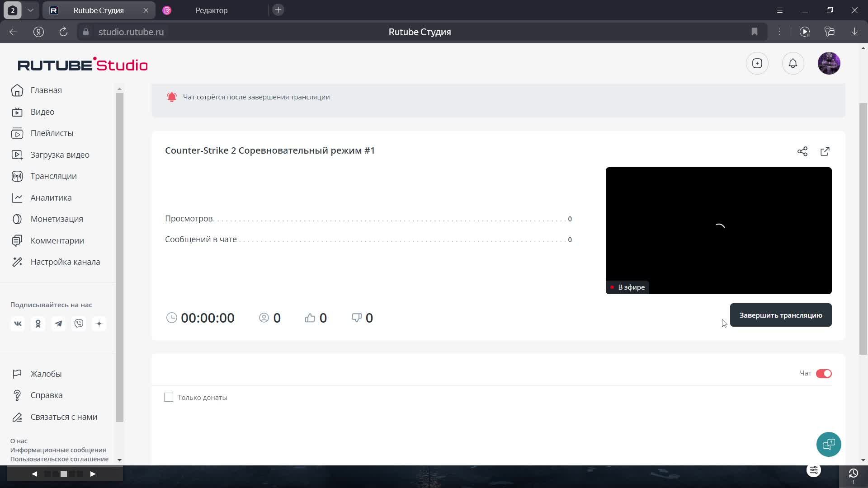Open the Справка question mark icon
The height and width of the screenshot is (488, 868).
[17, 395]
